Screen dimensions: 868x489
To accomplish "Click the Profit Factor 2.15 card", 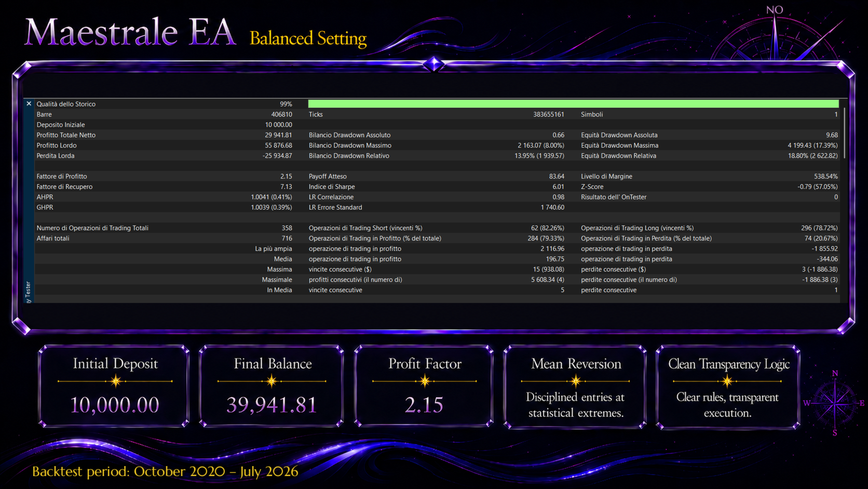I will [424, 386].
